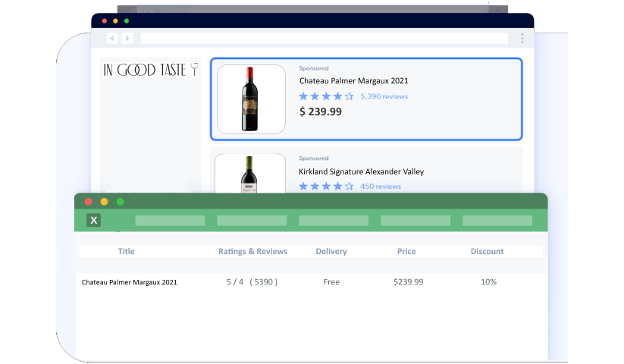Screen dimensions: 624x364
Task: Maximize the spreadsheet window with green button
Action: (121, 202)
